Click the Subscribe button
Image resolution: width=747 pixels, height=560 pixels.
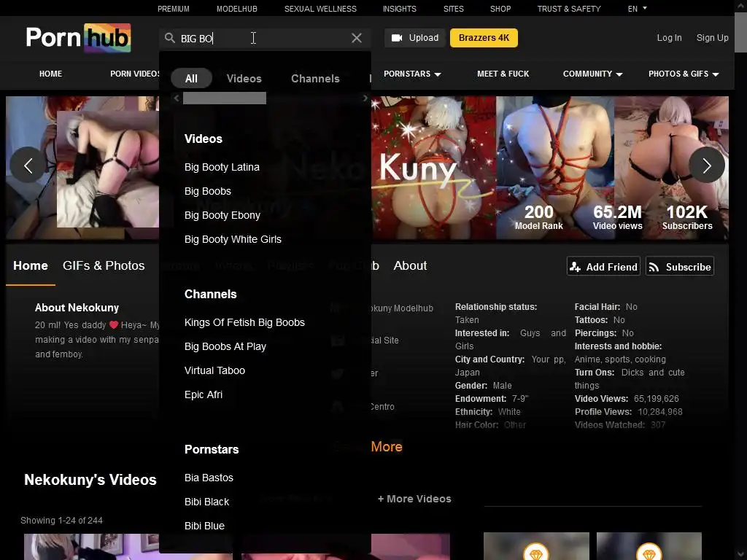(x=679, y=267)
